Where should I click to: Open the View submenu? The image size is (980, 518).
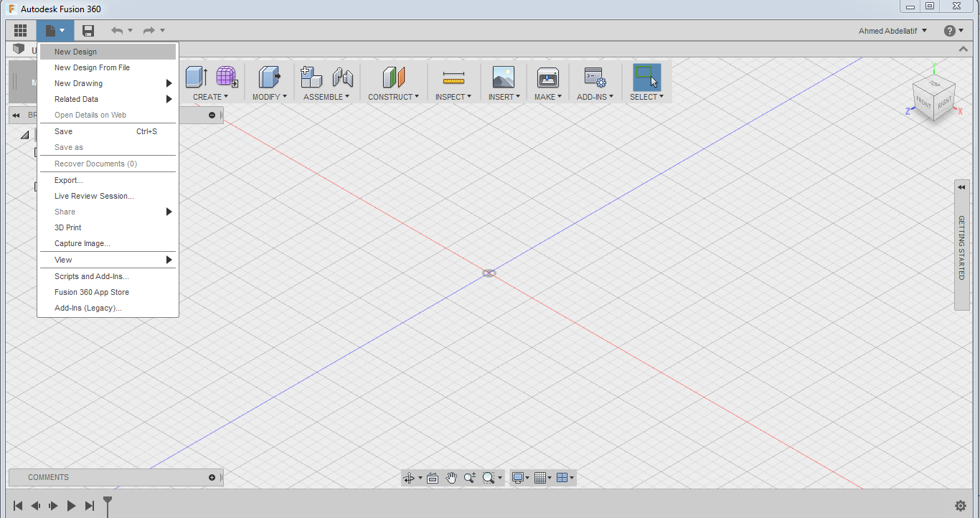[x=108, y=260]
